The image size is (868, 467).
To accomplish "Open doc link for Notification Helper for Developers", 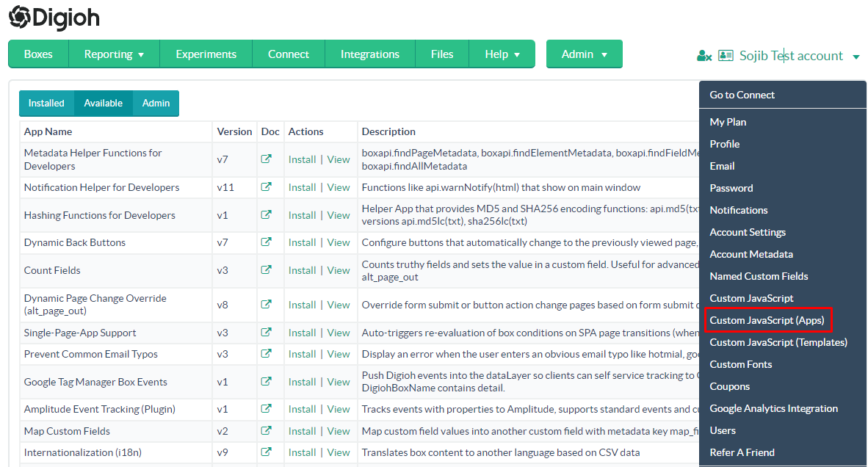I will click(x=267, y=187).
